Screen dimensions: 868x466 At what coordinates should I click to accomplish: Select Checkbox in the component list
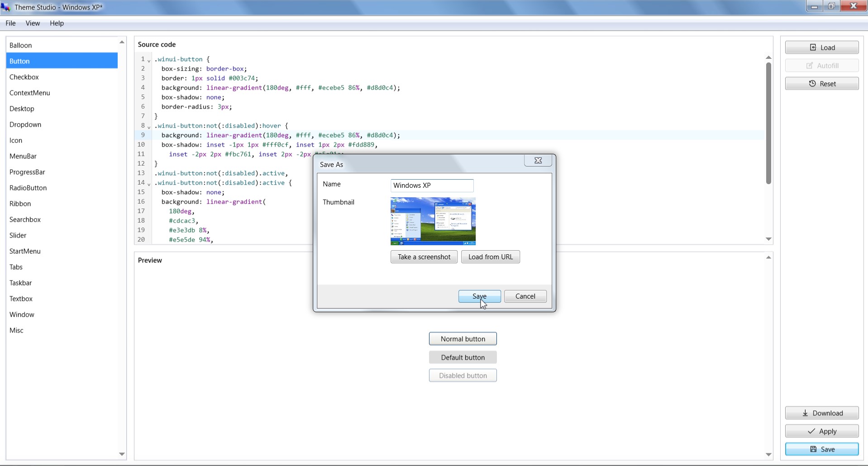coord(24,77)
